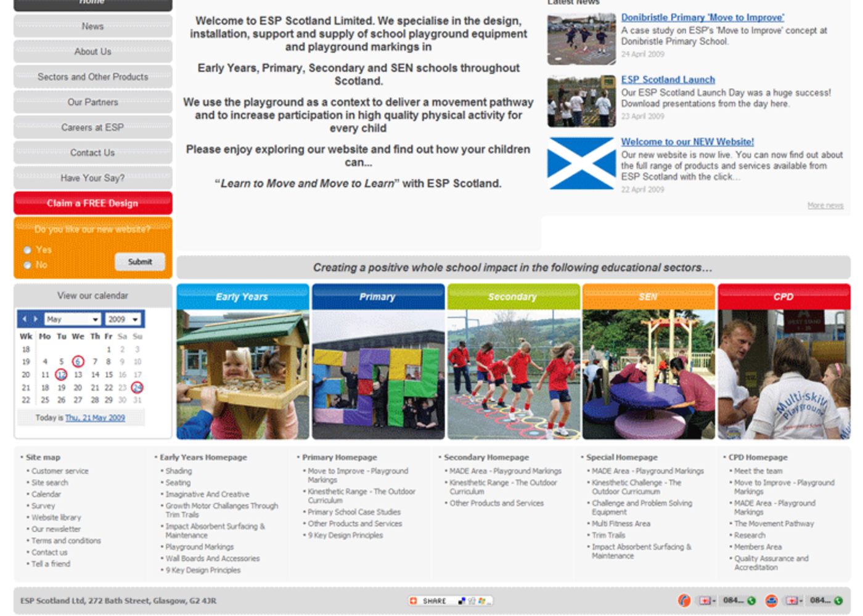Click green call icon beside last phone number

pyautogui.click(x=838, y=601)
